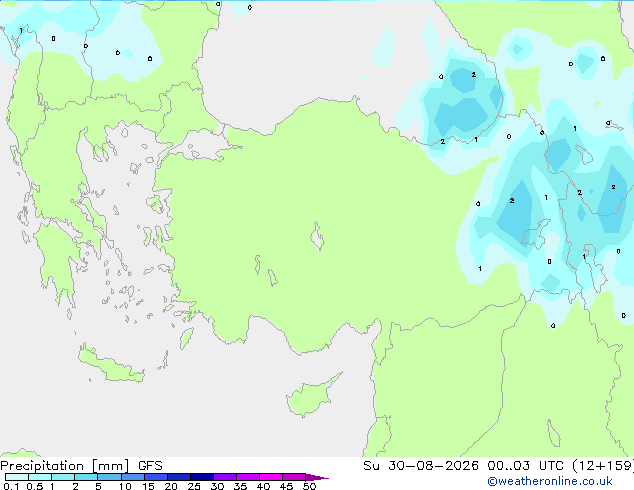Click the 0.5–1 mm legend color swatch
The width and height of the screenshot is (634, 490).
point(40,477)
